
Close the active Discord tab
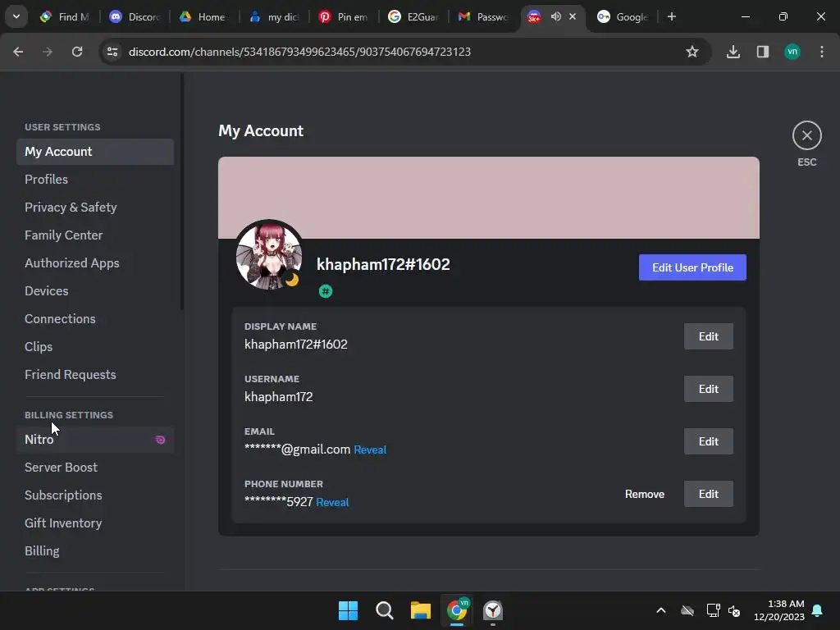[573, 16]
